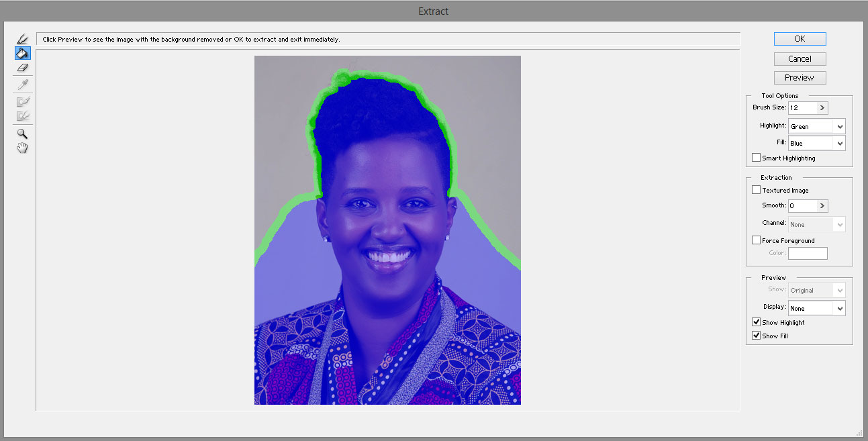The image size is (868, 441).
Task: Open the Show dropdown in Preview
Action: pyautogui.click(x=816, y=290)
